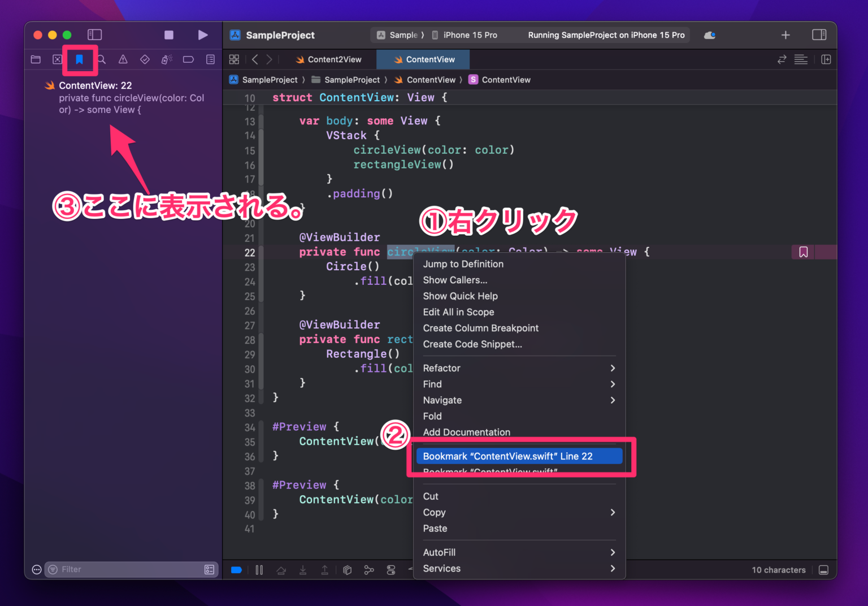Select Jump to Definition from the menu

point(463,263)
